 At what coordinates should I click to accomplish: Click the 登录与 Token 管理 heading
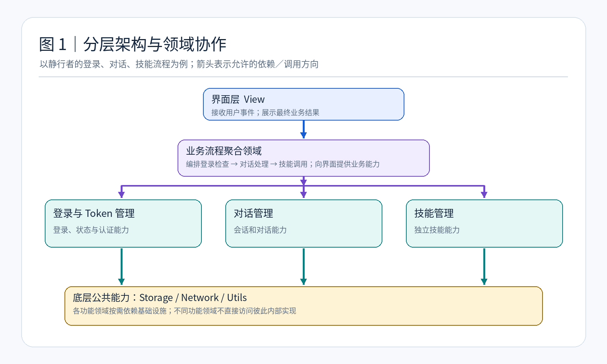(x=94, y=213)
